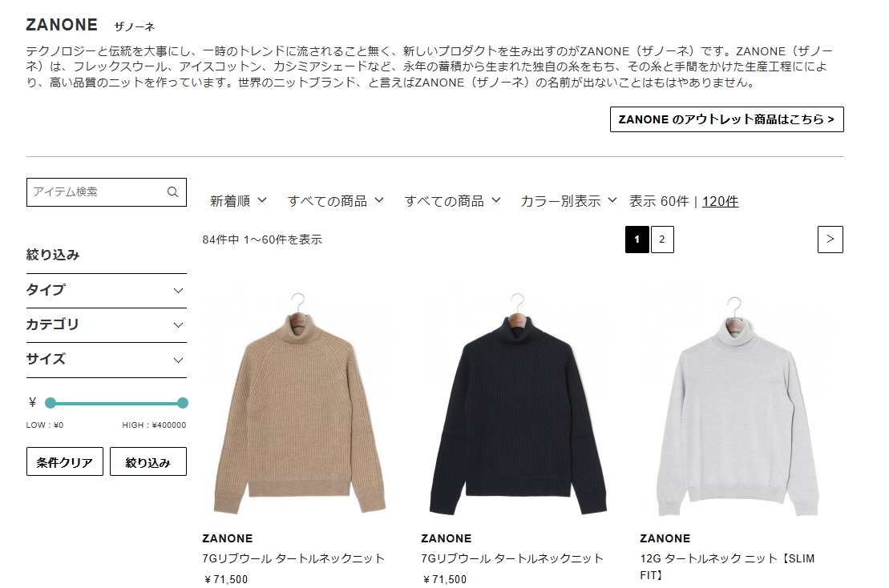The height and width of the screenshot is (588, 889).
Task: Go to next page arrow
Action: 830,239
